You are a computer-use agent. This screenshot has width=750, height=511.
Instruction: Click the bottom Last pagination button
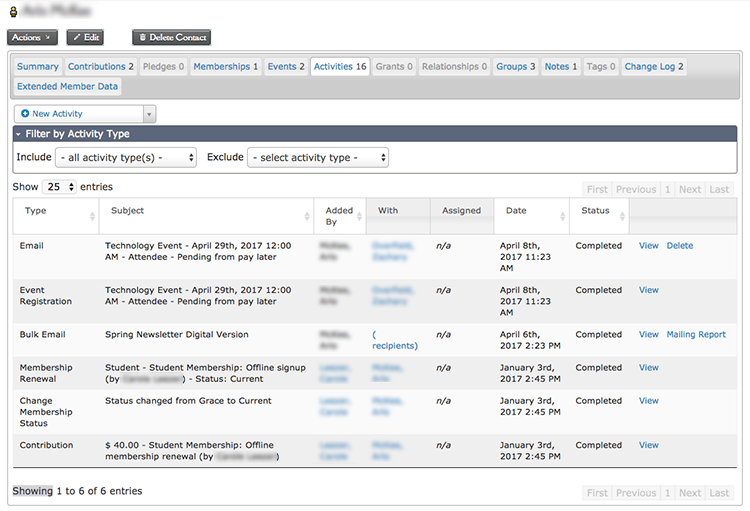tap(719, 493)
